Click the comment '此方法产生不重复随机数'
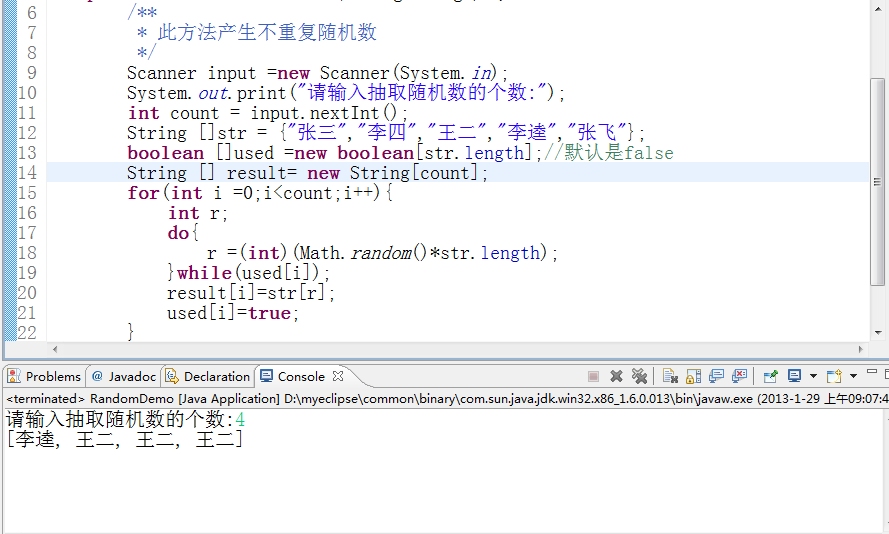The height and width of the screenshot is (534, 889). coord(267,32)
